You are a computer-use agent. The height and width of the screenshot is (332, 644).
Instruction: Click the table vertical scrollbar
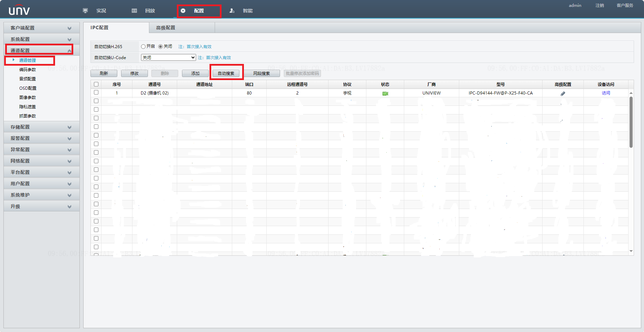(x=631, y=122)
